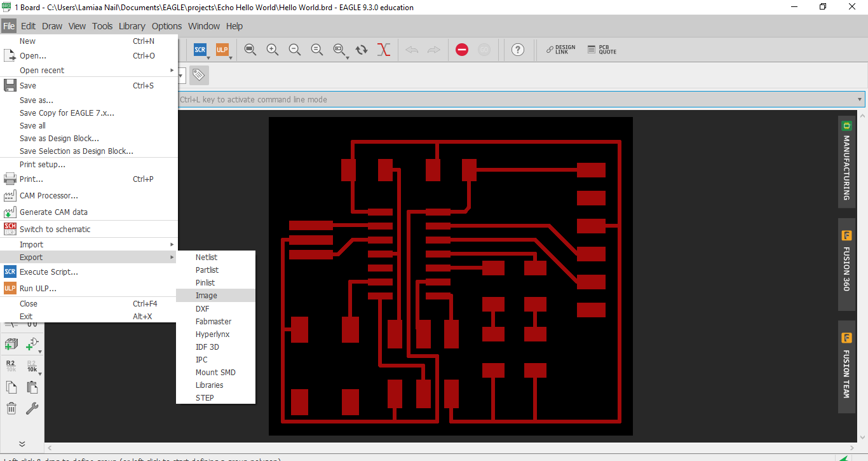The width and height of the screenshot is (868, 461).
Task: Open the SCR icon's dropdown arrow
Action: 208,58
